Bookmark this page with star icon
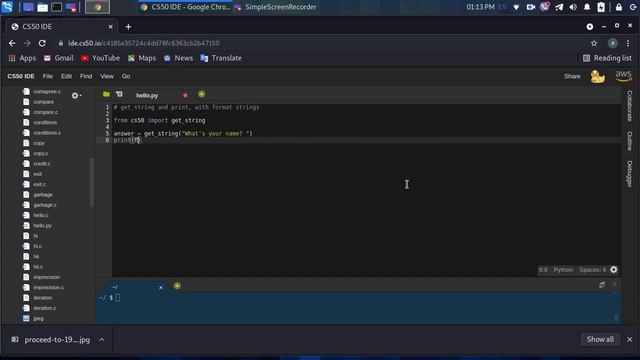 pos(594,43)
